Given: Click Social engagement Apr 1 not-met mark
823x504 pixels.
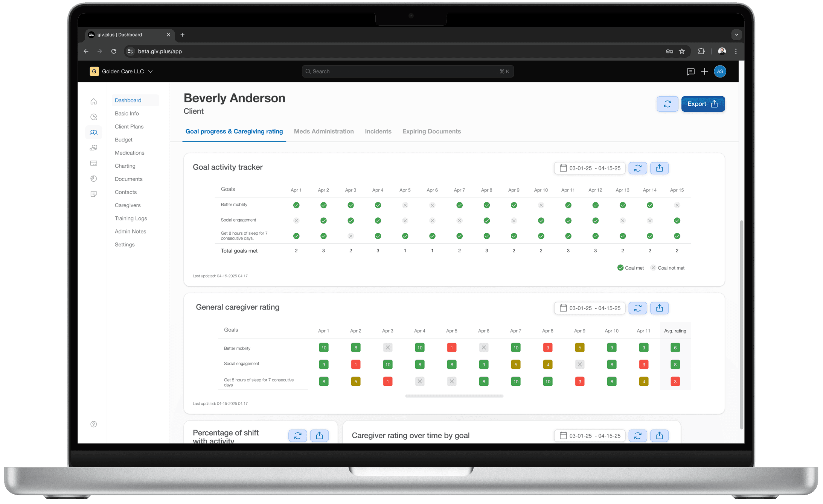Looking at the screenshot, I should point(296,221).
